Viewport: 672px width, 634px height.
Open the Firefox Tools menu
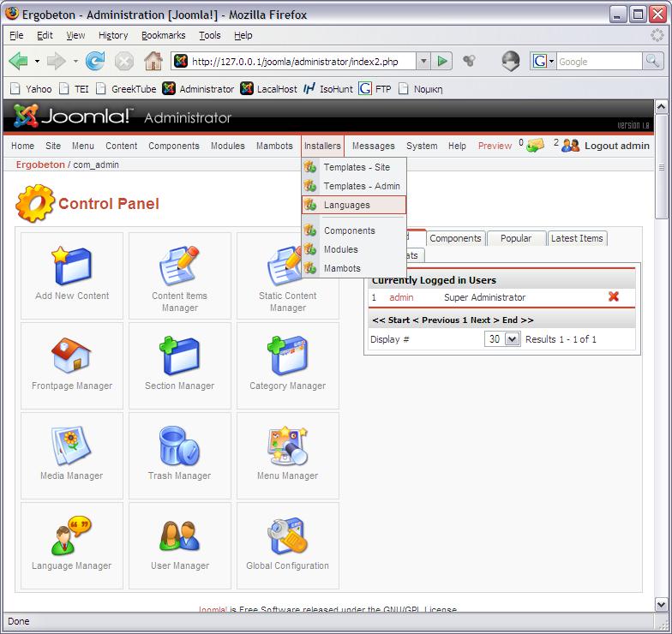[x=209, y=35]
